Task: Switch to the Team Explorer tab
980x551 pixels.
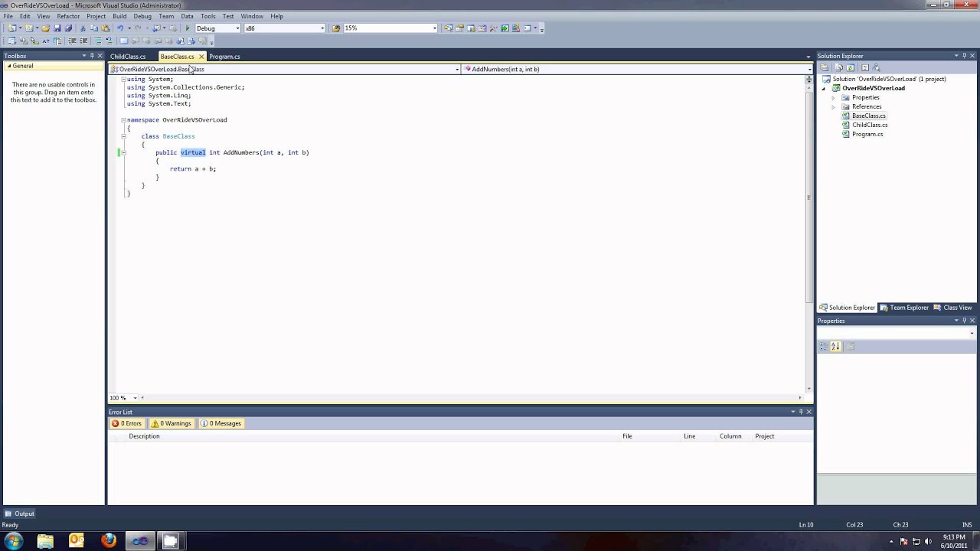Action: point(904,308)
